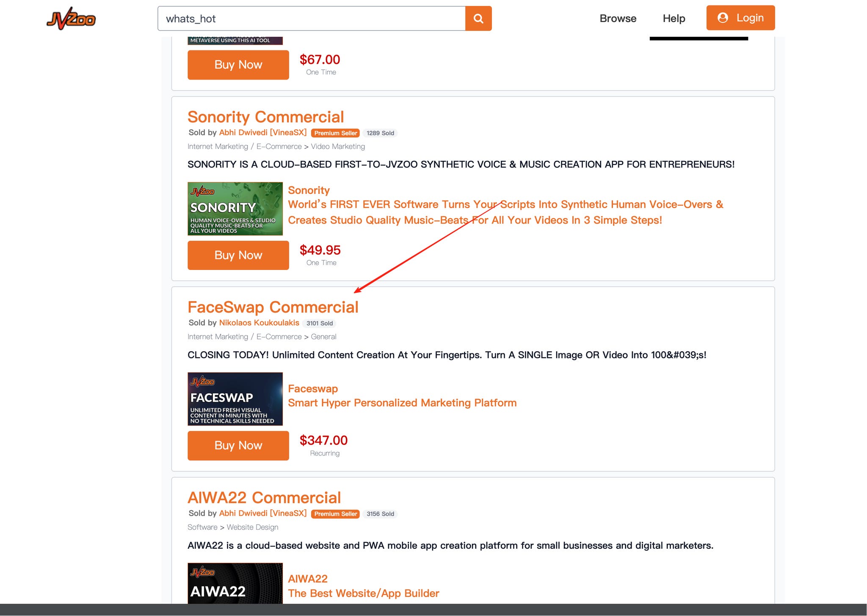This screenshot has height=616, width=867.
Task: Open the Help menu
Action: point(674,19)
